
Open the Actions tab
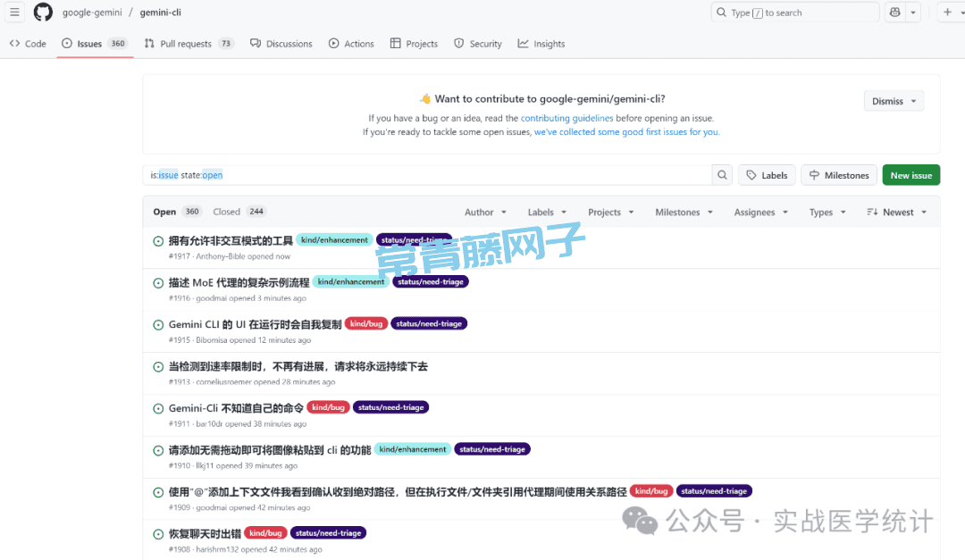coord(351,44)
